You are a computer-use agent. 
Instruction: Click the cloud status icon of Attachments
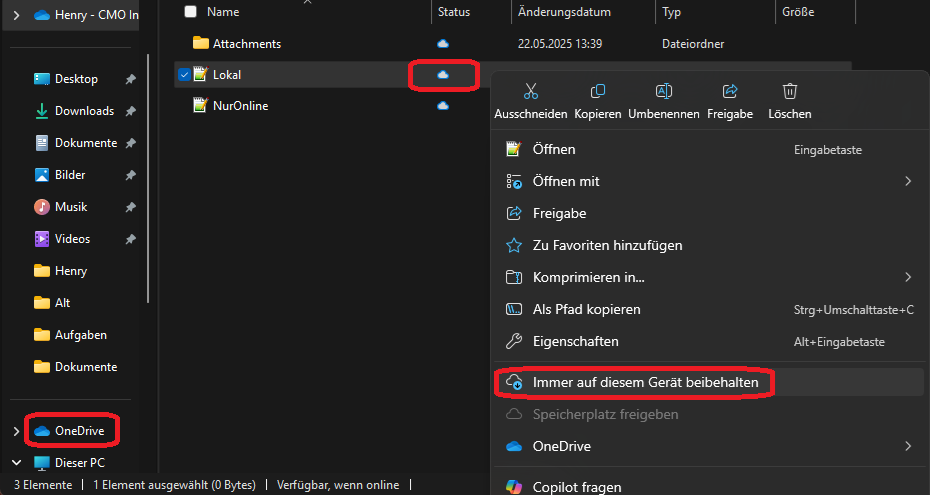coord(443,43)
